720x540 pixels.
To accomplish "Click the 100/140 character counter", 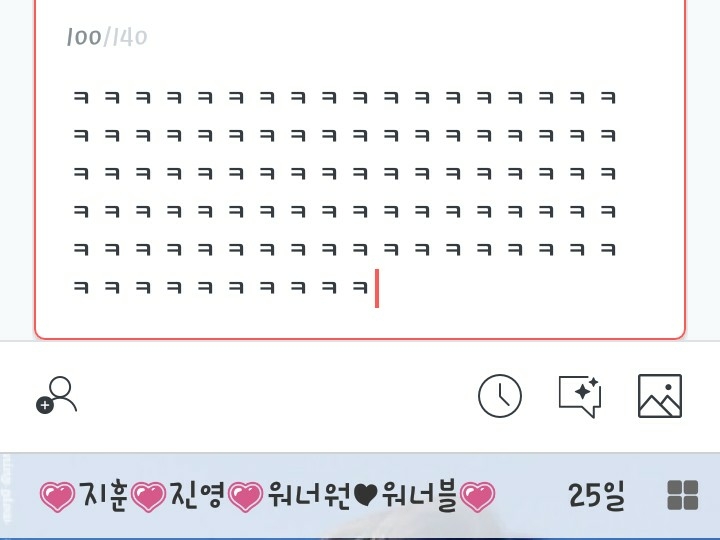I will (x=106, y=38).
